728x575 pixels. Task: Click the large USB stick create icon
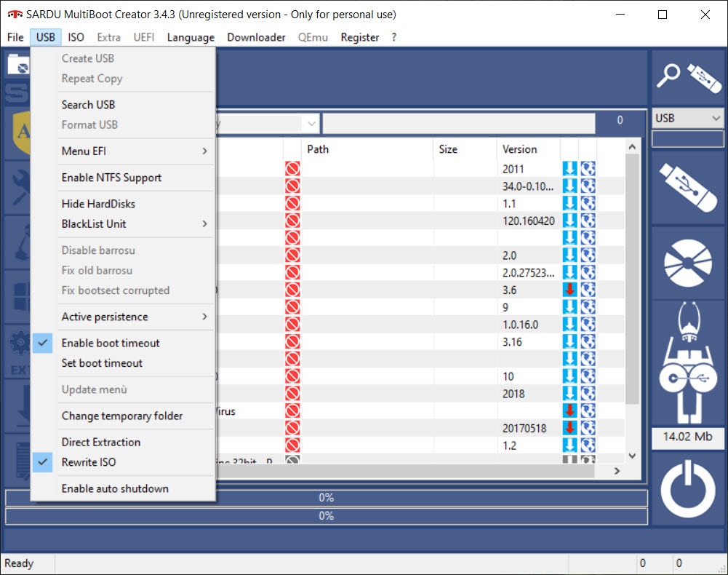click(x=687, y=188)
